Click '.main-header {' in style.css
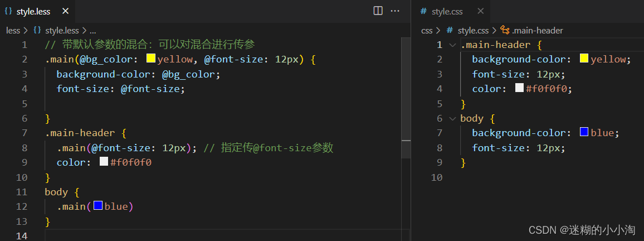 coord(501,45)
